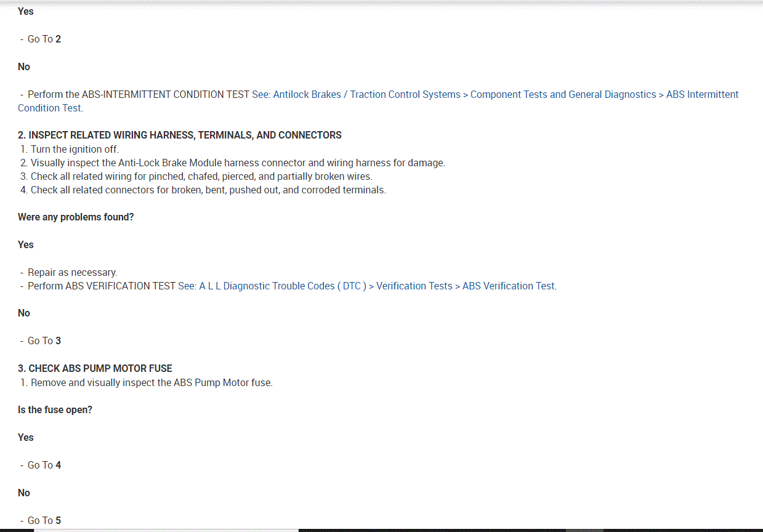Image resolution: width=763 pixels, height=532 pixels.
Task: Click step 'Remove and visually inspect the ABS Pump Motor fuse'
Action: click(151, 382)
